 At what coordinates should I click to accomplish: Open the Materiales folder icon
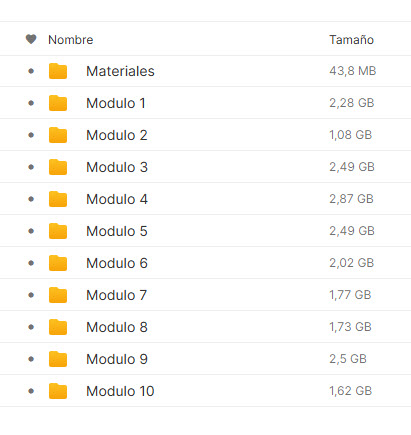[x=58, y=71]
